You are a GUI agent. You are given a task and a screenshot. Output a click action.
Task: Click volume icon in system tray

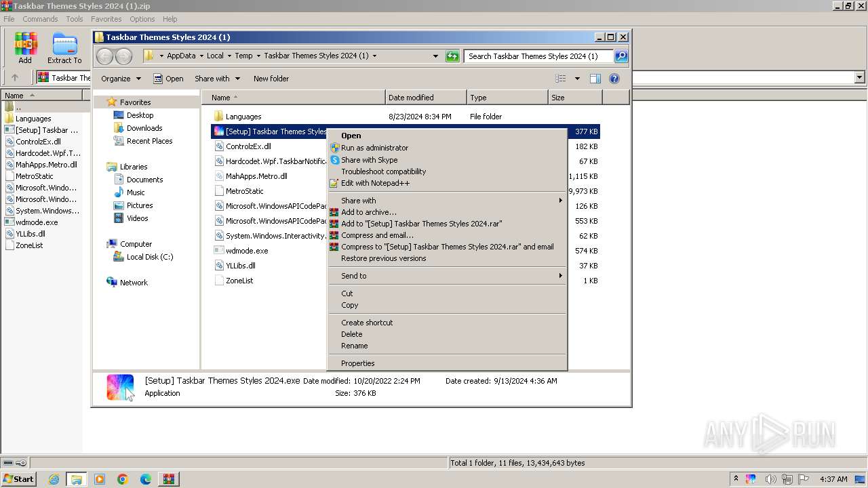pos(770,479)
